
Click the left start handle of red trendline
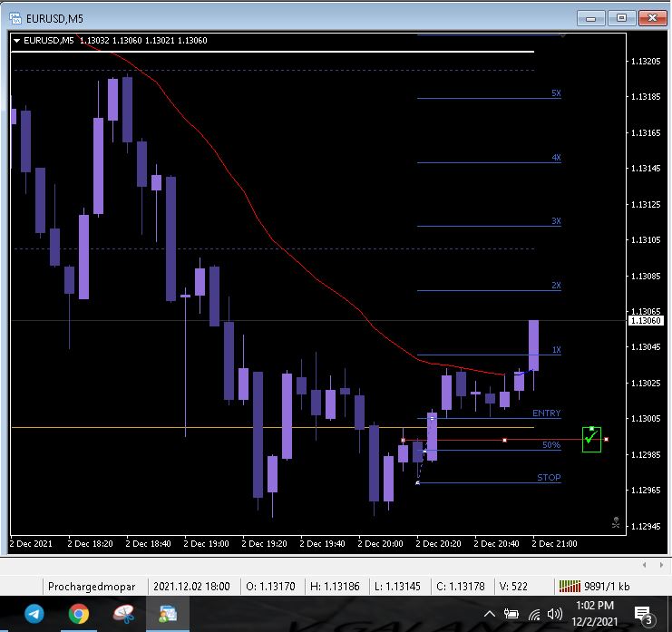[403, 440]
